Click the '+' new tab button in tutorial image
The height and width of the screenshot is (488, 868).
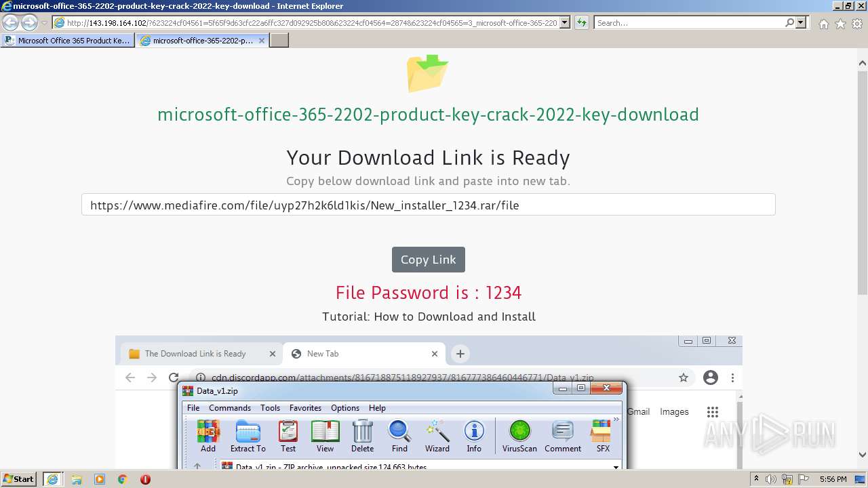pyautogui.click(x=460, y=354)
